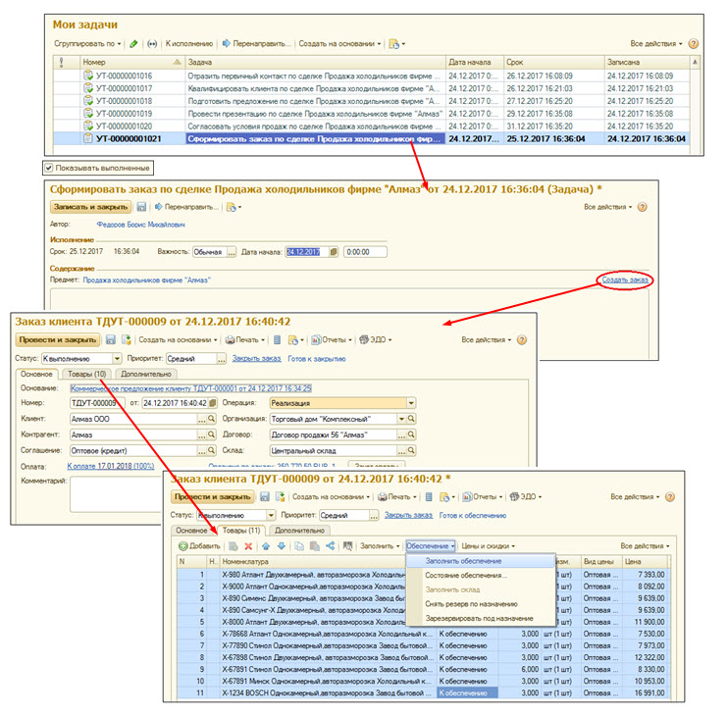Select goods row 11 Х-1234 BOSCH

click(x=424, y=692)
